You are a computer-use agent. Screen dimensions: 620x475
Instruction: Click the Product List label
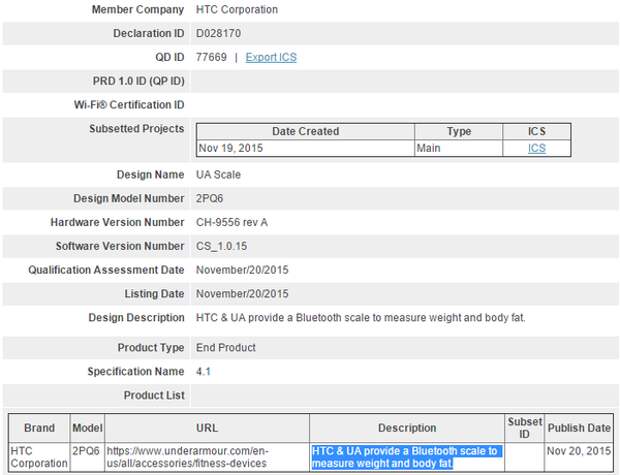click(x=154, y=396)
